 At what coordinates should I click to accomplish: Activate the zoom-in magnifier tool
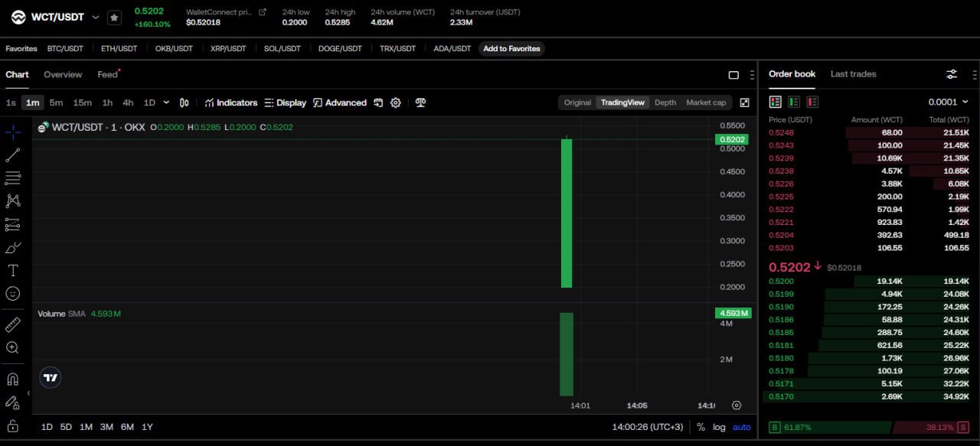click(13, 347)
